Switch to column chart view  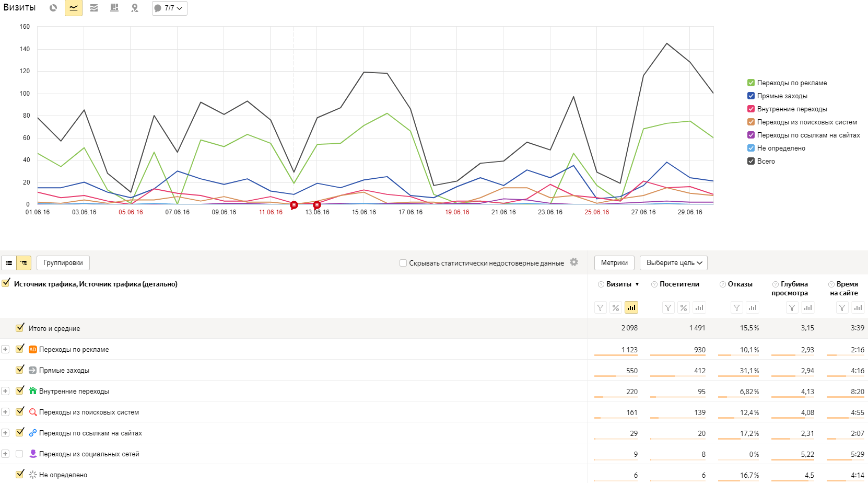point(114,8)
